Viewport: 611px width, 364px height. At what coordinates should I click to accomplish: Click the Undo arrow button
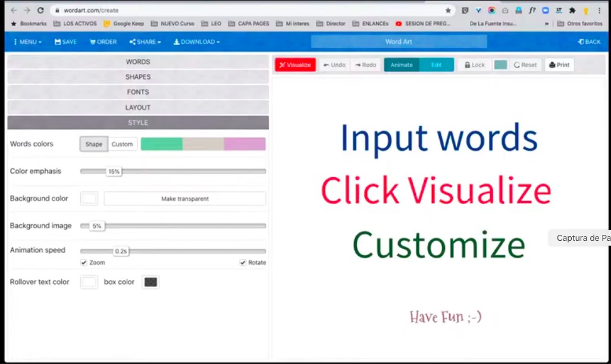(334, 65)
